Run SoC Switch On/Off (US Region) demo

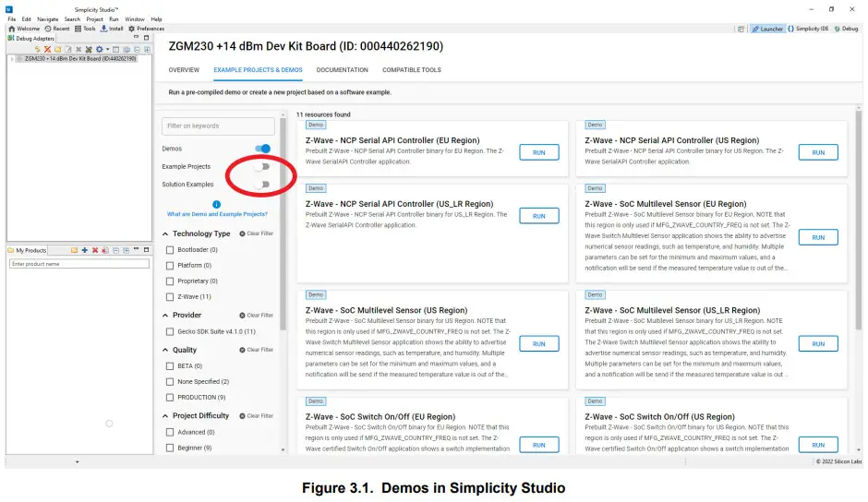818,445
